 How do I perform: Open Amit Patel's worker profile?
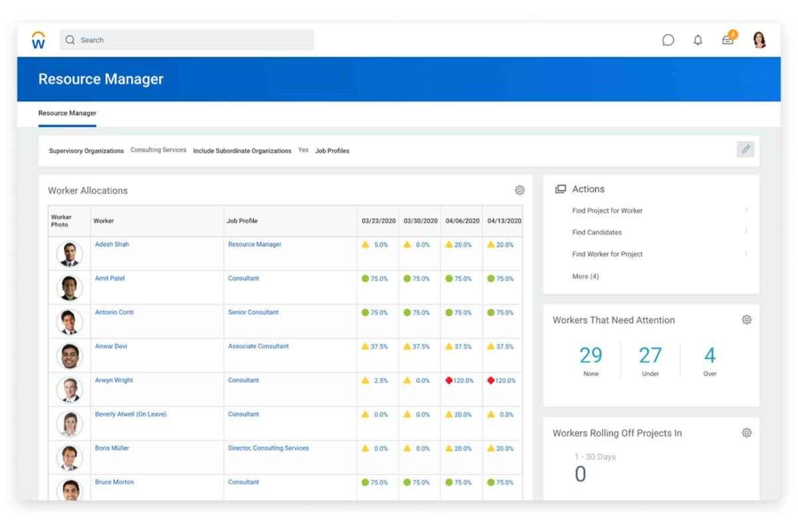109,278
